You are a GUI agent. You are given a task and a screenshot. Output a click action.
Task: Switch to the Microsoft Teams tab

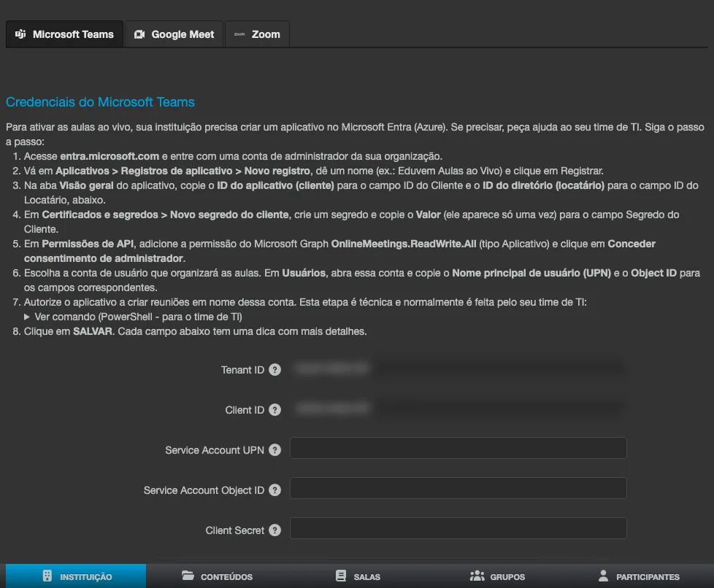pos(64,34)
